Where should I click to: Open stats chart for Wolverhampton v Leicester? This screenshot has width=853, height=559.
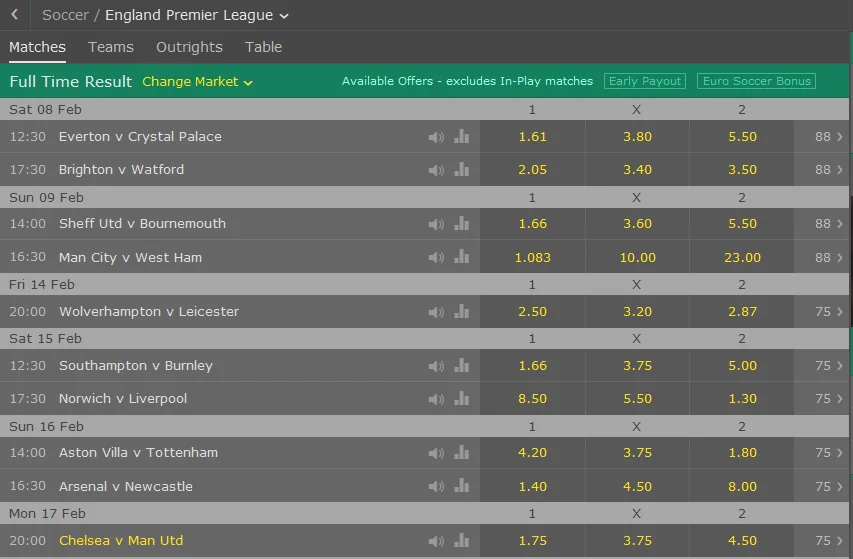(x=461, y=312)
